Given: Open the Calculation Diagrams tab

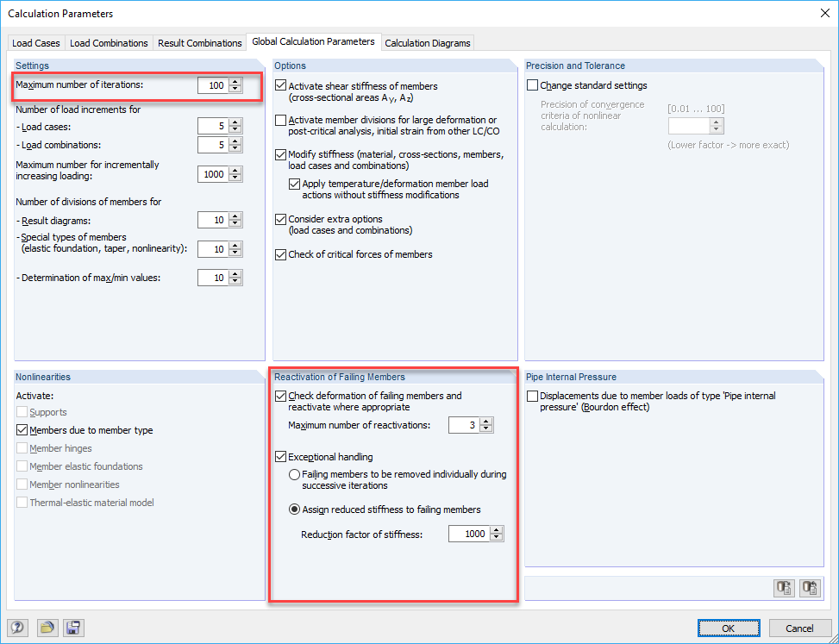Looking at the screenshot, I should [x=428, y=42].
